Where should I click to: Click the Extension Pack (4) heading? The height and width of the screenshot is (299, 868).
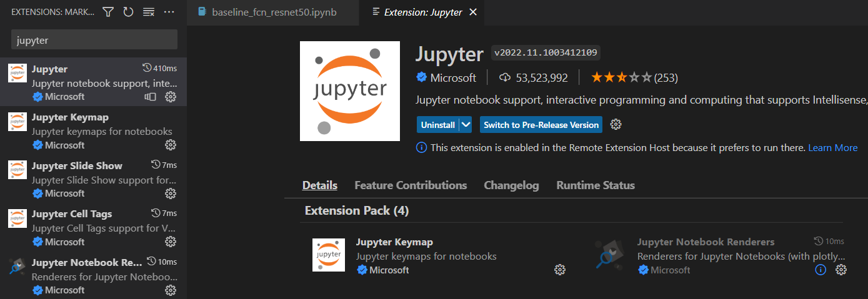pyautogui.click(x=356, y=211)
